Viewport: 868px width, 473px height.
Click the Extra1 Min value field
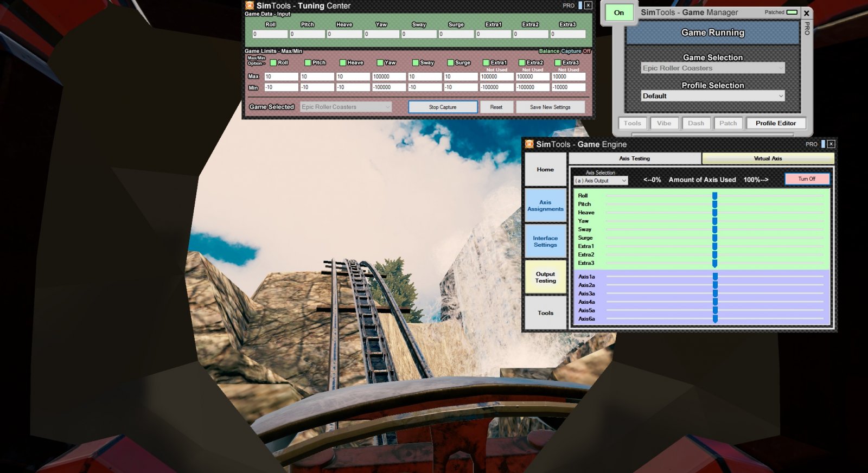496,87
